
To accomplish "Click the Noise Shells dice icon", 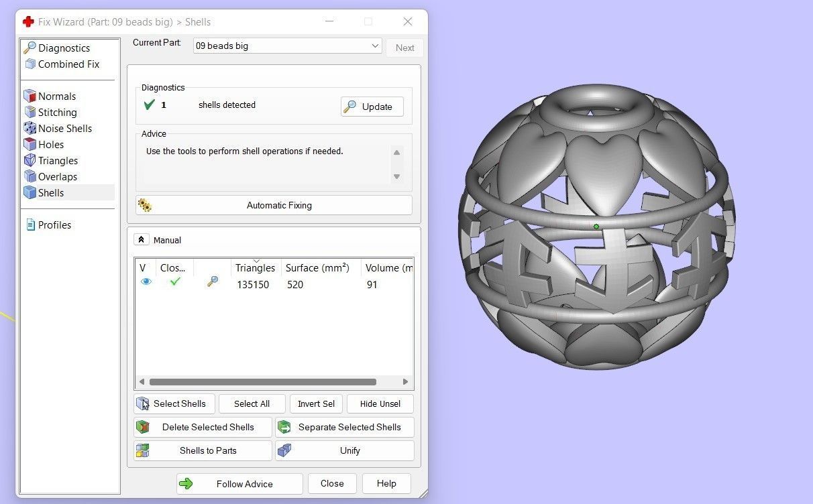I will tap(30, 129).
